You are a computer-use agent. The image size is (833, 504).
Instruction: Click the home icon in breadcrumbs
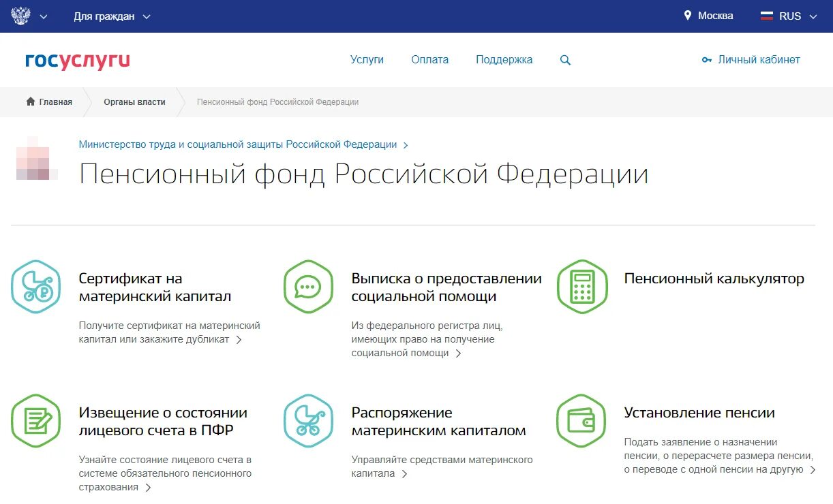click(x=30, y=101)
